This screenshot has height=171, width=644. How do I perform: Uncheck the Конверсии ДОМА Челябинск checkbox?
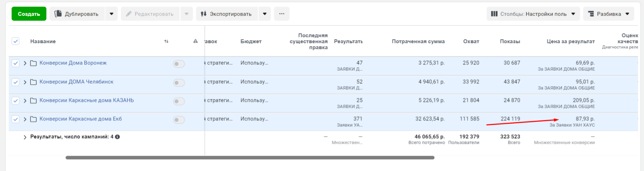(15, 82)
